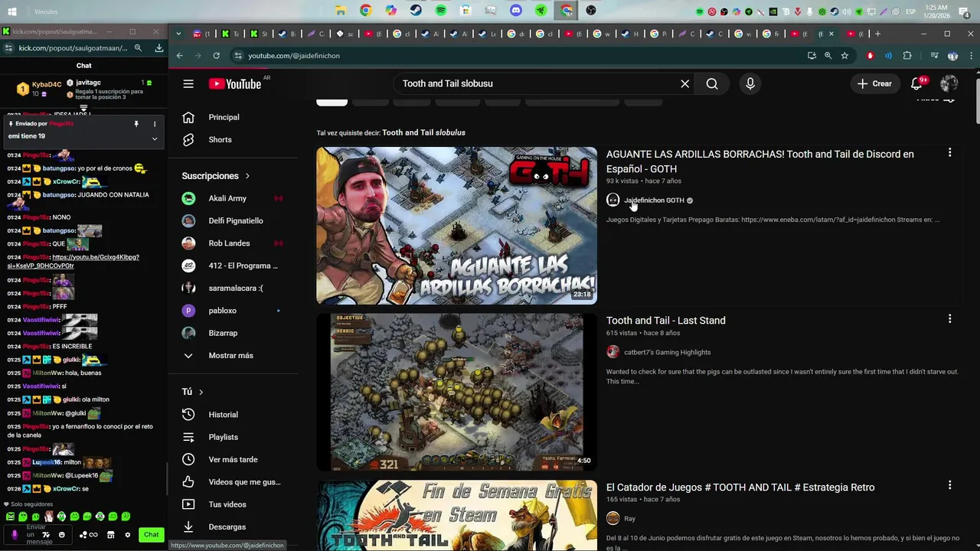The image size is (980, 551).
Task: Click the Kick chat purple microphone icon
Action: pos(15,534)
